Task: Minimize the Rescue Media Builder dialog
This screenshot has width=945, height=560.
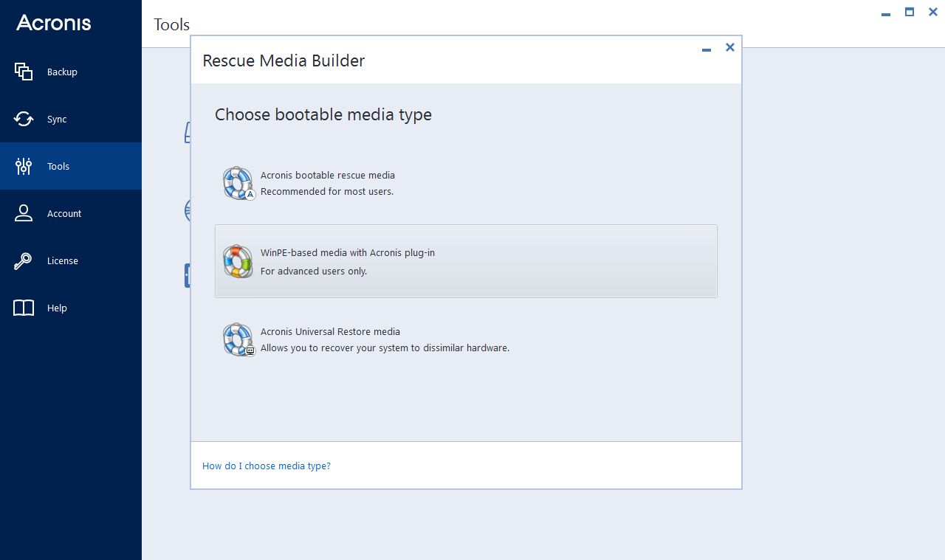Action: [x=707, y=49]
